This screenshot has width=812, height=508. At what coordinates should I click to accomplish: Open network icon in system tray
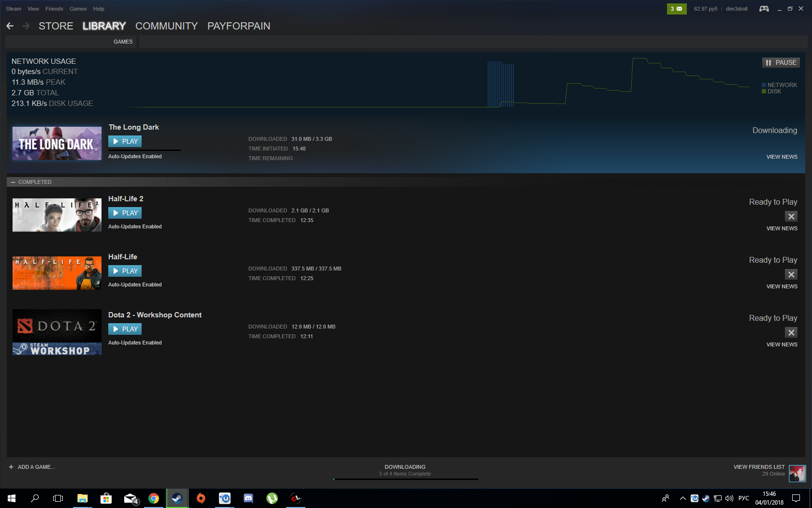point(718,498)
